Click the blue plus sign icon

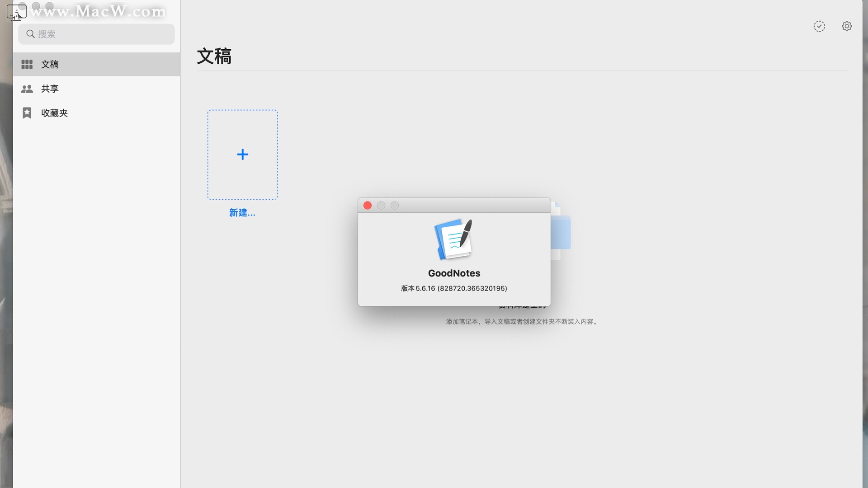242,155
